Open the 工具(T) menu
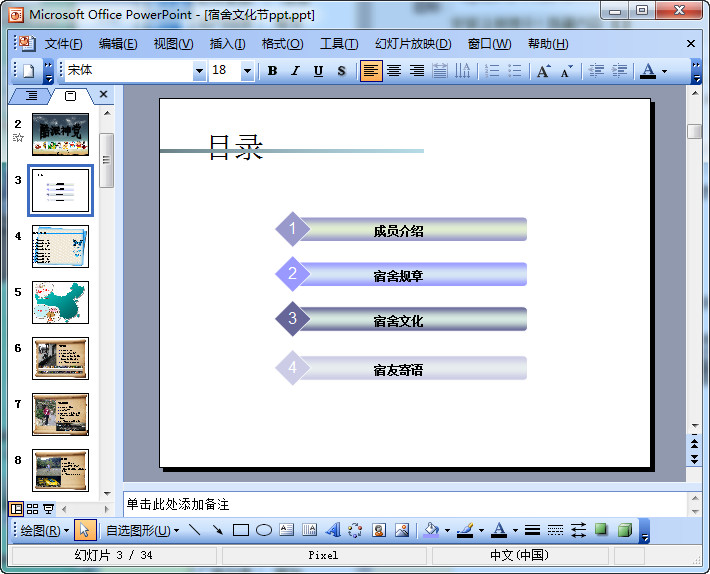Screen dimensions: 710x574 pos(339,44)
